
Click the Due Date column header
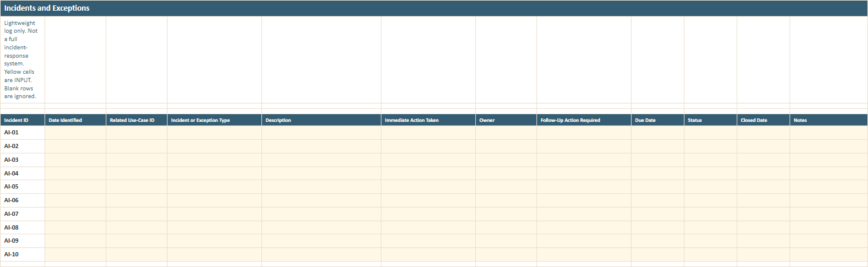pyautogui.click(x=658, y=120)
